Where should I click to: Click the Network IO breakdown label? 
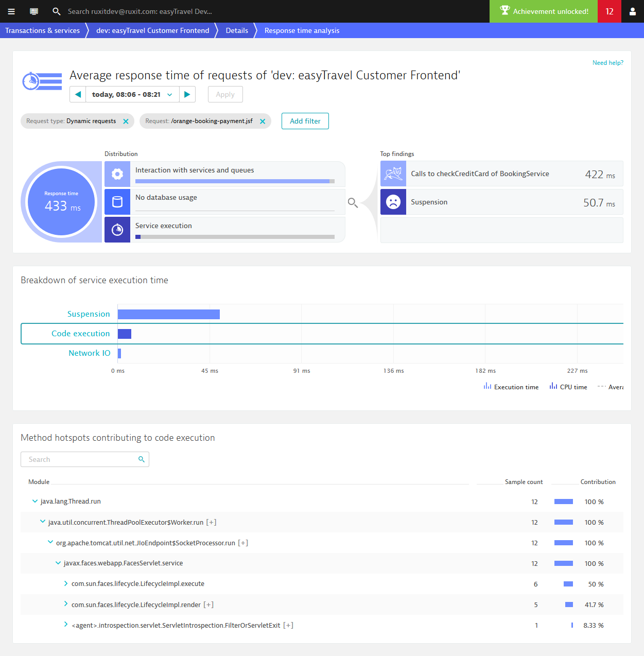point(90,353)
